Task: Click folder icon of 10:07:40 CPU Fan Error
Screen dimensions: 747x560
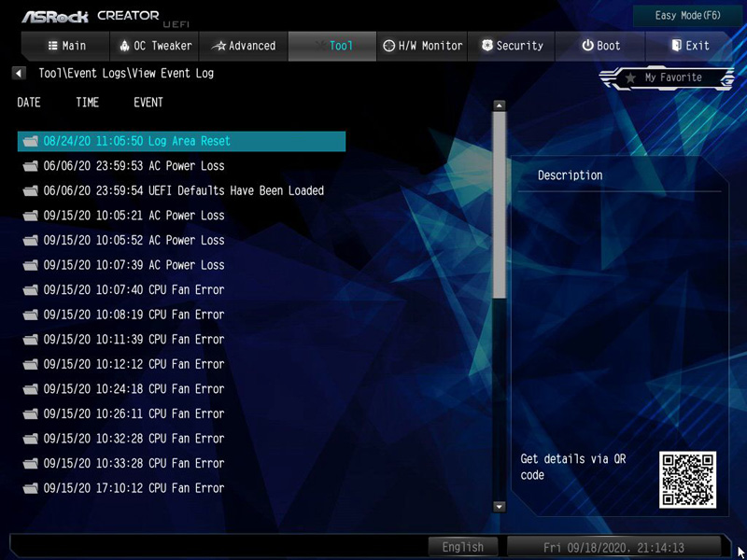Action: tap(31, 290)
